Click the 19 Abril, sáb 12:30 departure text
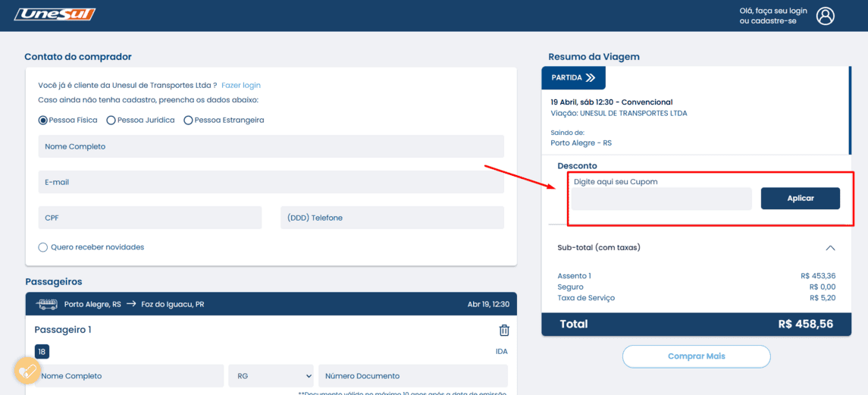This screenshot has height=395, width=868. click(612, 102)
